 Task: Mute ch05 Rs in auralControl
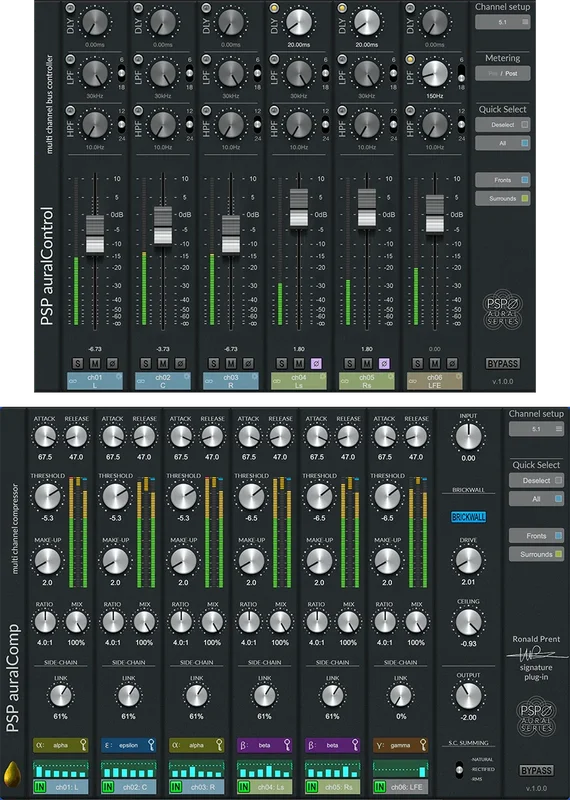tap(366, 363)
